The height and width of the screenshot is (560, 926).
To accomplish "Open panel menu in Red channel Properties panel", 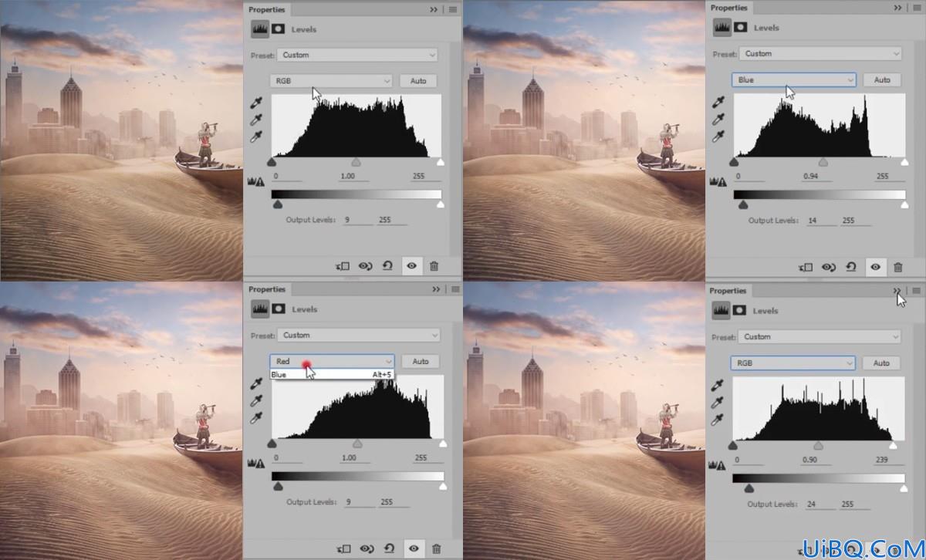I will tap(455, 289).
